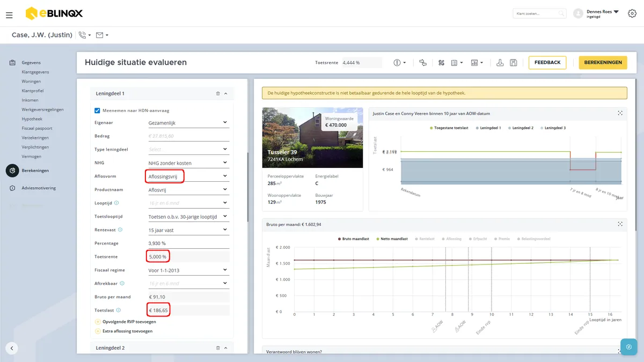Click the info icon next to Looptijd

[x=116, y=203]
